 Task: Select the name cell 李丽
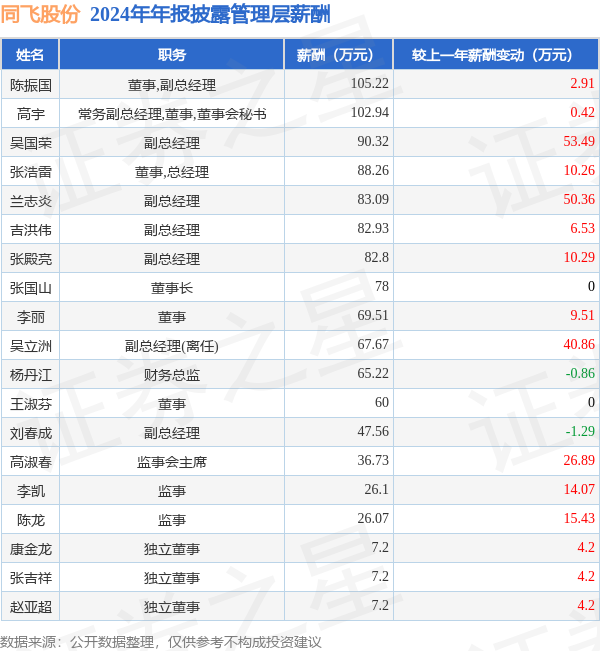pyautogui.click(x=31, y=317)
